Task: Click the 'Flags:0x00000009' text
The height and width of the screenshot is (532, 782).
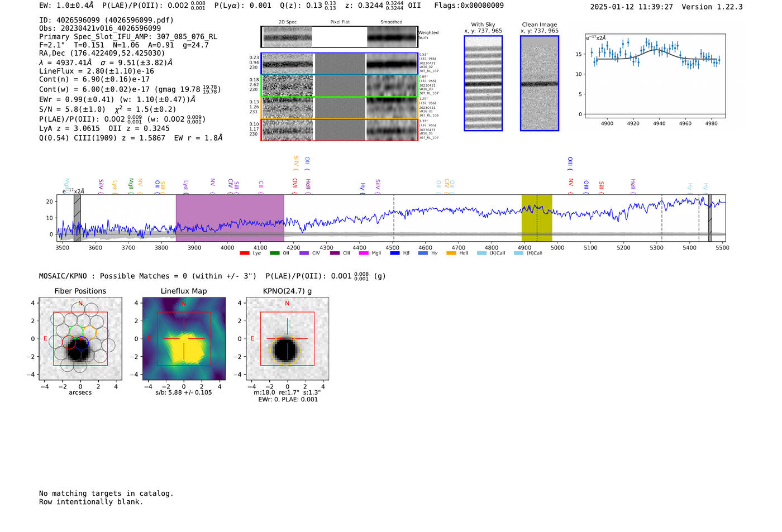Action: (469, 6)
